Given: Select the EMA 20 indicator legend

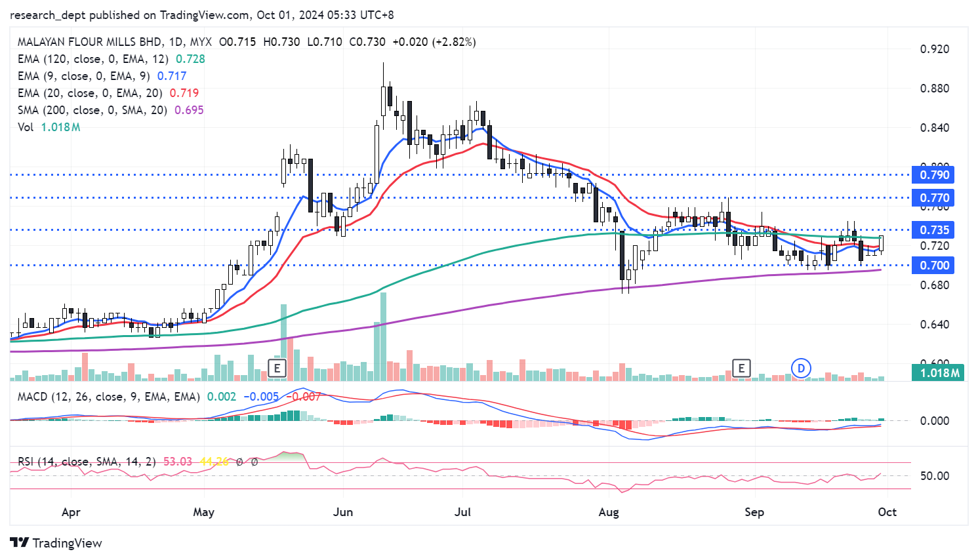Looking at the screenshot, I should coord(89,93).
